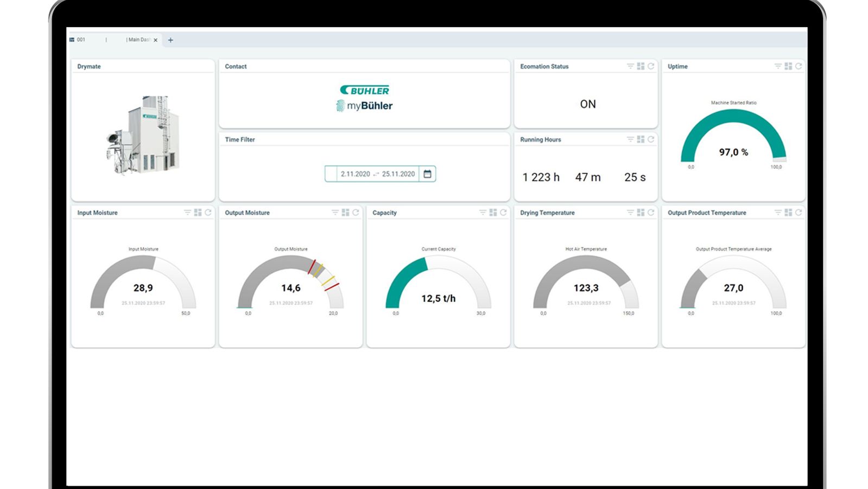
Task: Close the Main Dashboard tab
Action: (x=156, y=40)
